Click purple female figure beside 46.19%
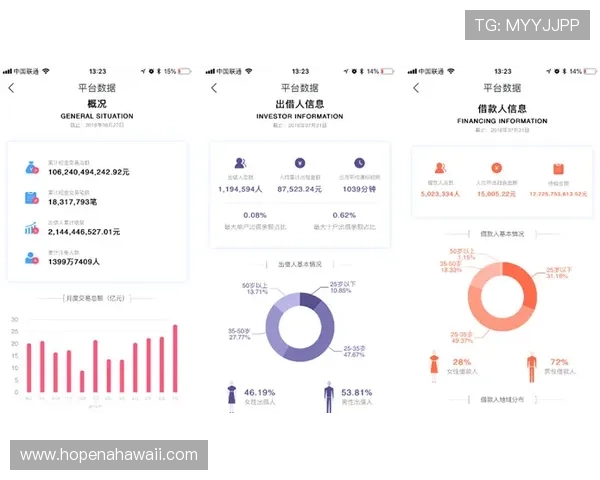 tap(232, 397)
